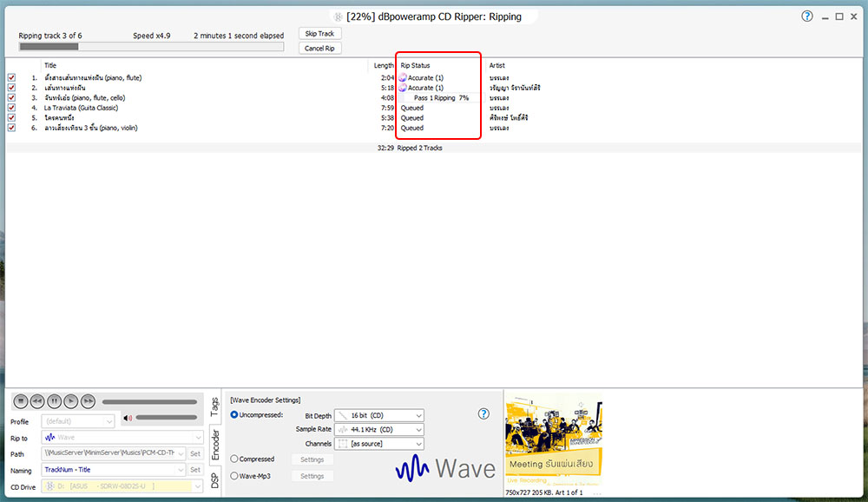Open the DSP tab
The image size is (868, 502).
pyautogui.click(x=214, y=482)
